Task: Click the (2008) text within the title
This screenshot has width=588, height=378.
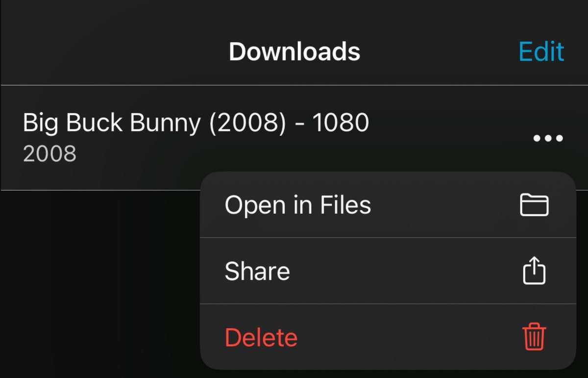Action: [247, 123]
